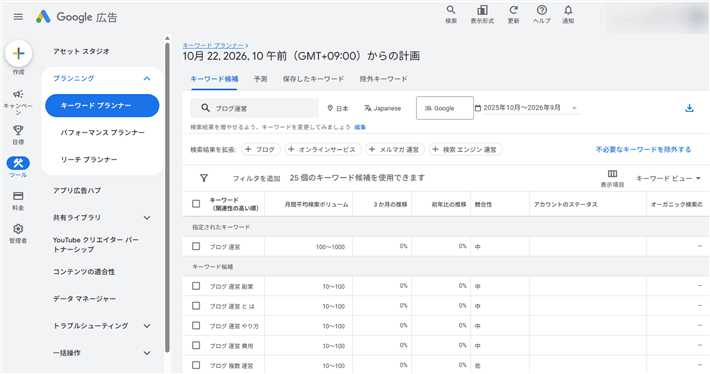Click the アカウントのステータス column header
The height and width of the screenshot is (374, 710).
(565, 205)
